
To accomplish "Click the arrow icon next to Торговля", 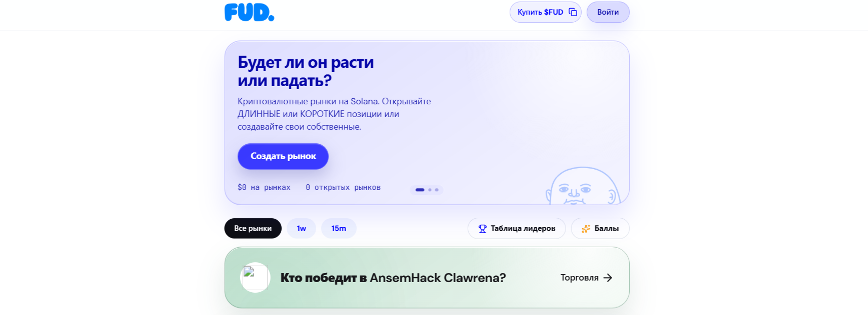I will click(x=608, y=278).
